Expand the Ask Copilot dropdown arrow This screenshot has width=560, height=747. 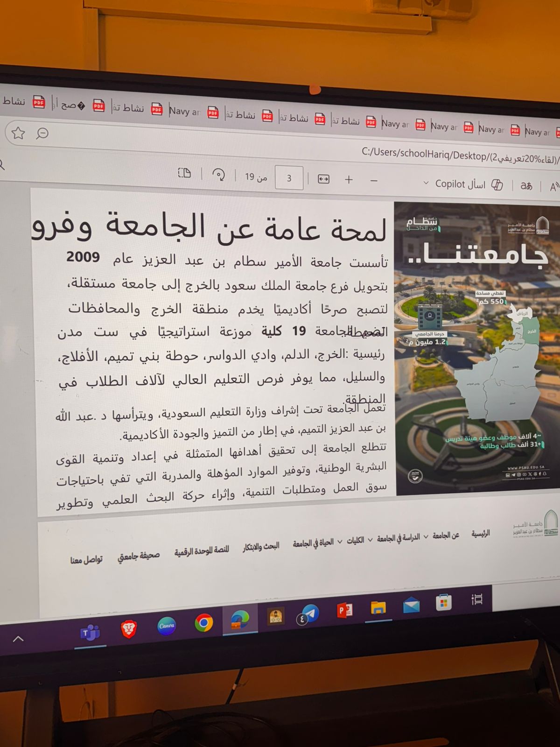coord(426,183)
